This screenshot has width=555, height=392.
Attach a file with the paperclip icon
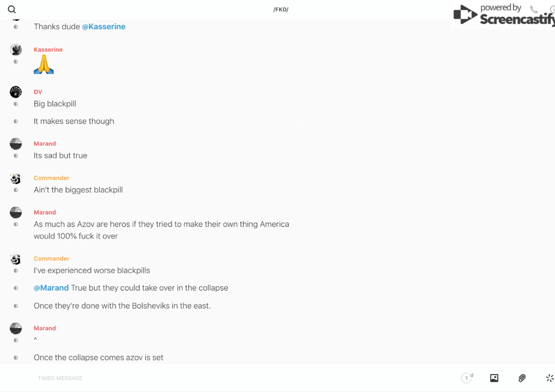coord(522,378)
